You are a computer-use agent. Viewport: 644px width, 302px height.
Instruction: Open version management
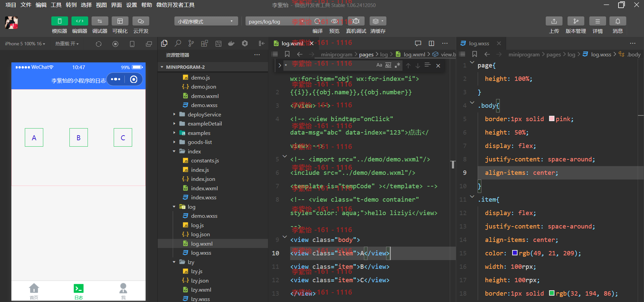(x=576, y=21)
